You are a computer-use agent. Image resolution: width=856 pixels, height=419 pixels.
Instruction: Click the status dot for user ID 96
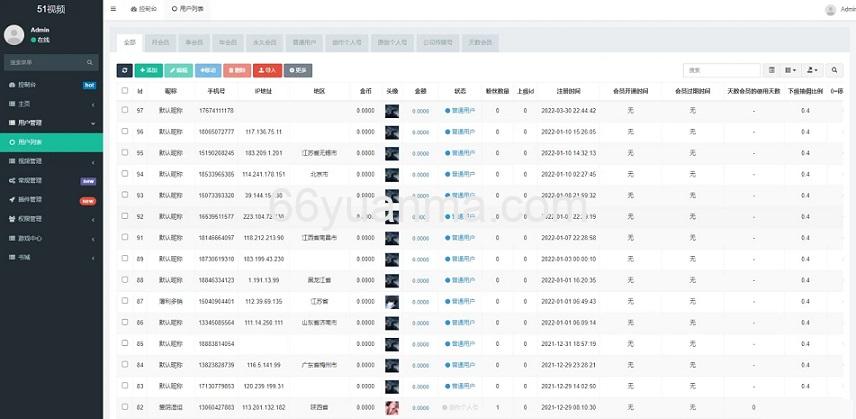(447, 132)
